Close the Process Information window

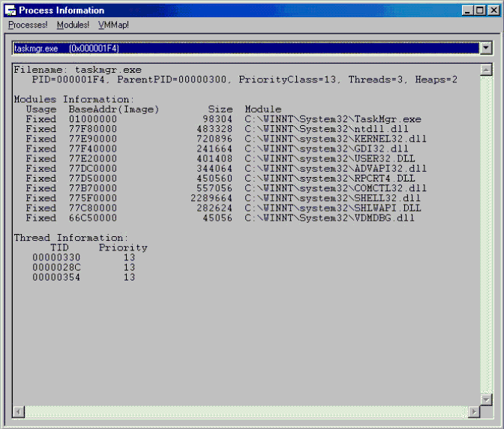coord(493,10)
